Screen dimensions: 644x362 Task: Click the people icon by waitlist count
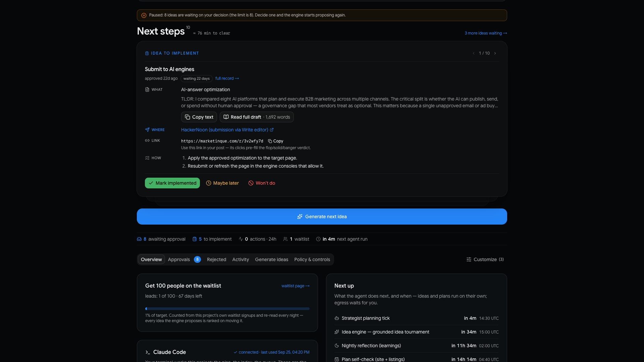[x=285, y=239]
